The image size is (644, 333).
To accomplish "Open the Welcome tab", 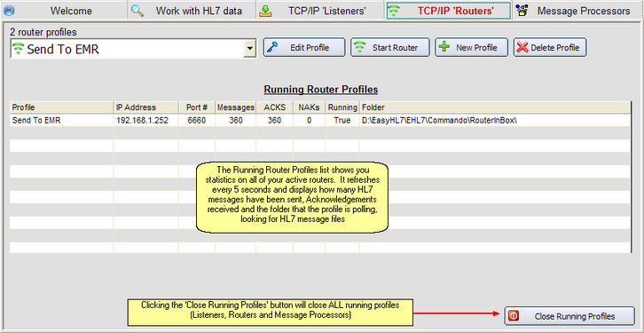I will (64, 11).
